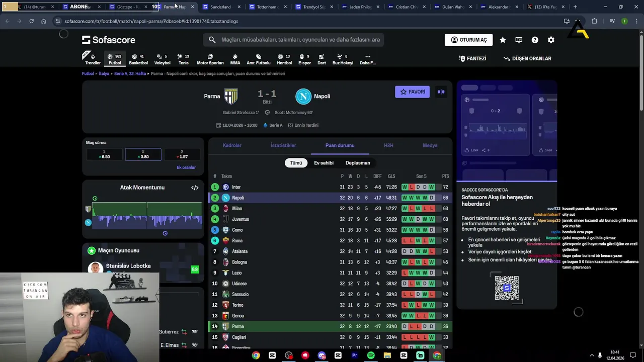Screen dimensions: 644x362
Task: Select the Tümü standings filter
Action: point(296,163)
